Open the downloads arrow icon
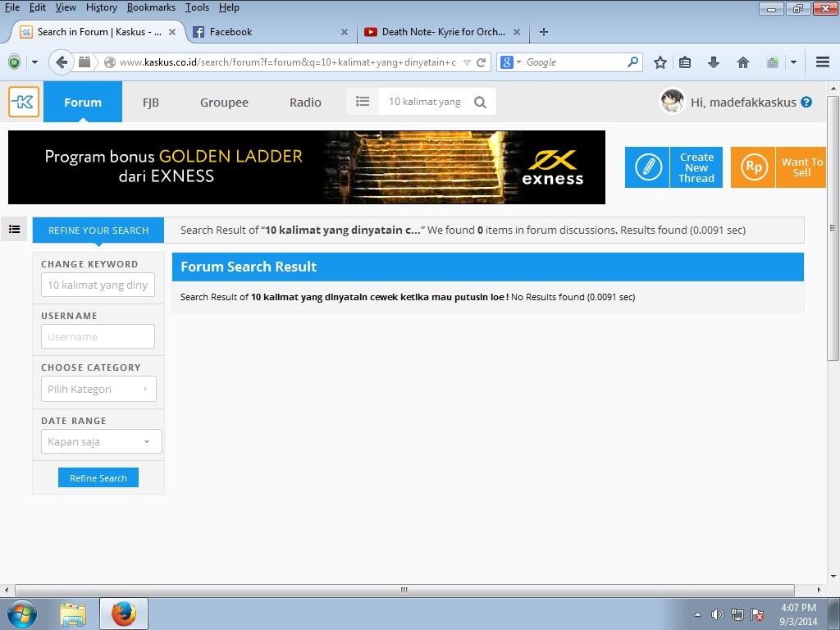 (x=713, y=62)
